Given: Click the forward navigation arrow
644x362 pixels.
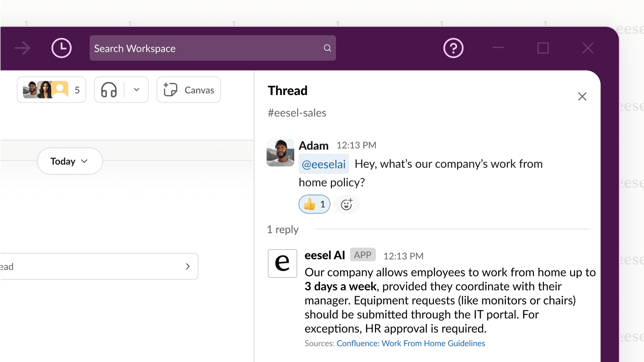Looking at the screenshot, I should [x=22, y=48].
